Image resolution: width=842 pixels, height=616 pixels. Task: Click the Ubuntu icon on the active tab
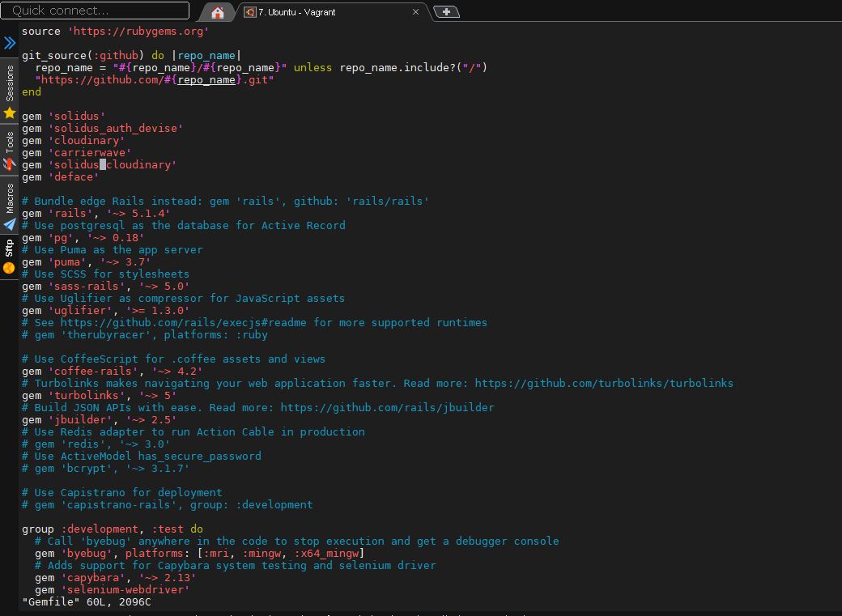(252, 11)
